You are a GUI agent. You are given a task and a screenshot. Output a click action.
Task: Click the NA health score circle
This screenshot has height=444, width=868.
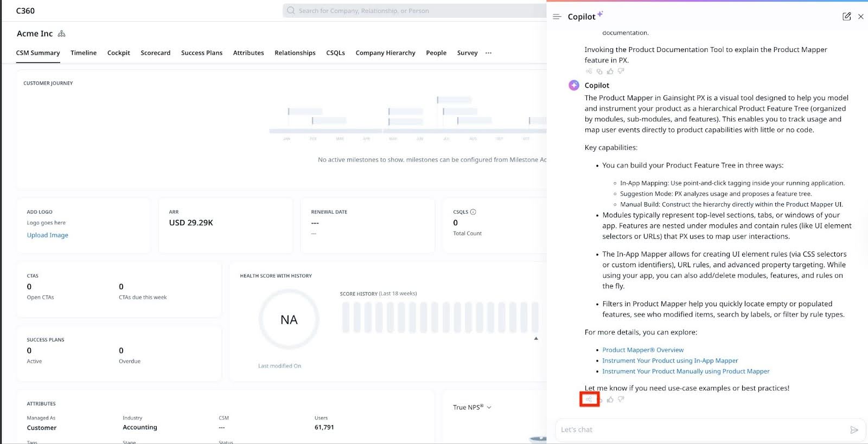[289, 320]
